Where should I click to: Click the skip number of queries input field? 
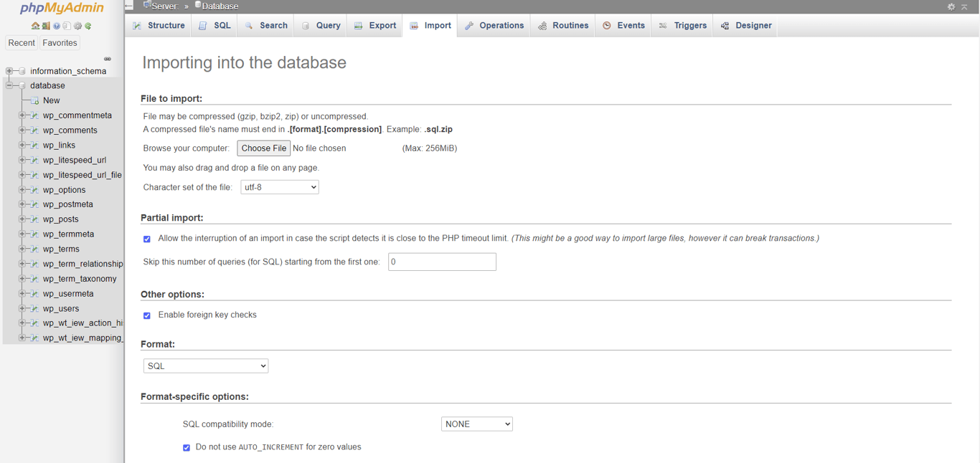(x=441, y=262)
